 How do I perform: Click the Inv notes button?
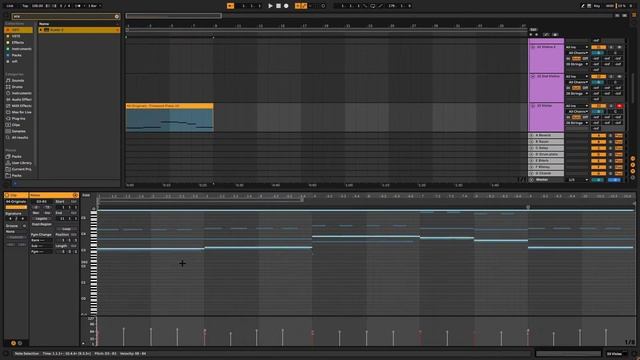point(47,213)
